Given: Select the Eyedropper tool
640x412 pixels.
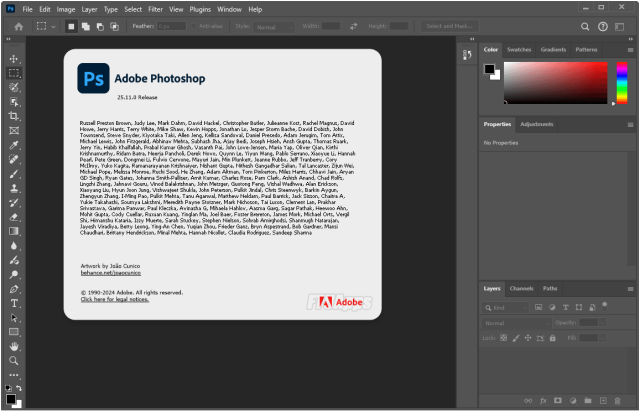Looking at the screenshot, I should 14,145.
